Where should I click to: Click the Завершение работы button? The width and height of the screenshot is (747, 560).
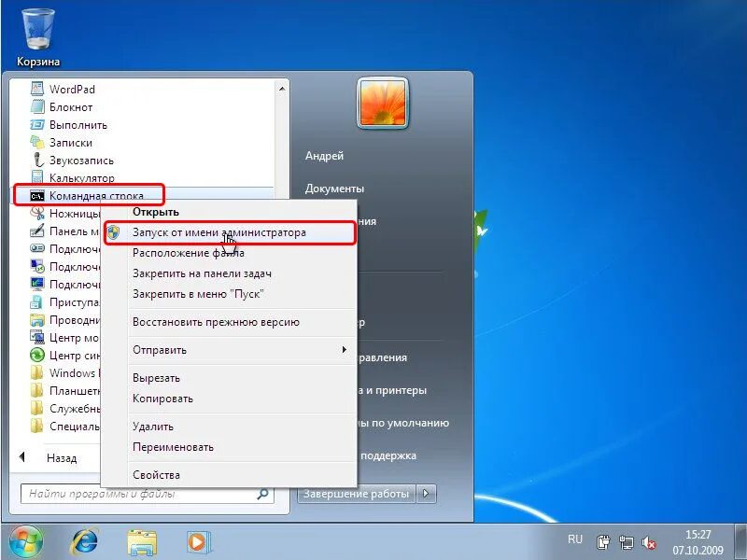[x=357, y=494]
